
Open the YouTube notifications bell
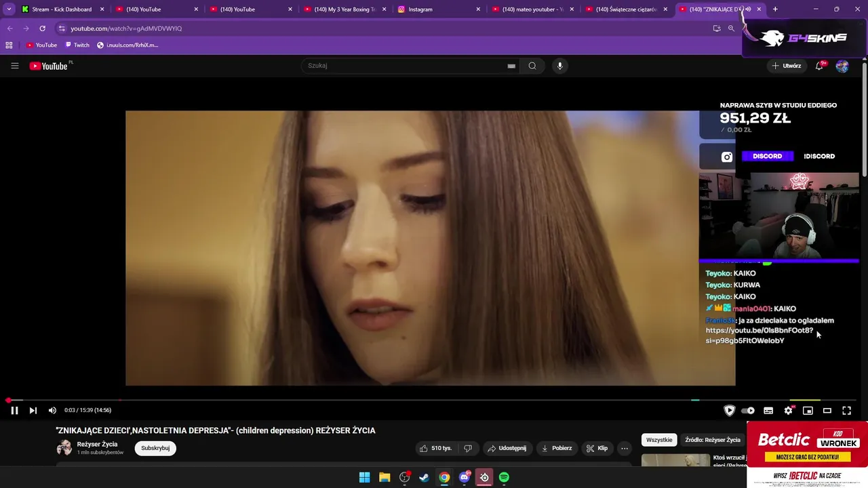click(x=820, y=66)
